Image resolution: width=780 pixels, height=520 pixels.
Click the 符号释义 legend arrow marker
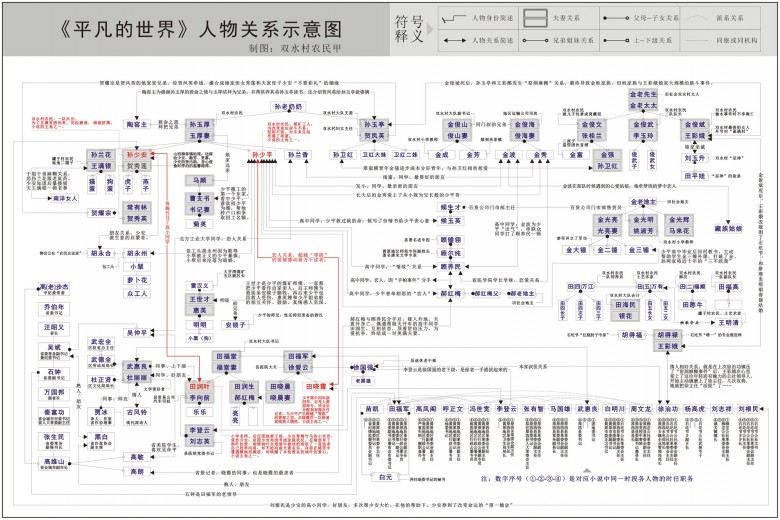430,29
